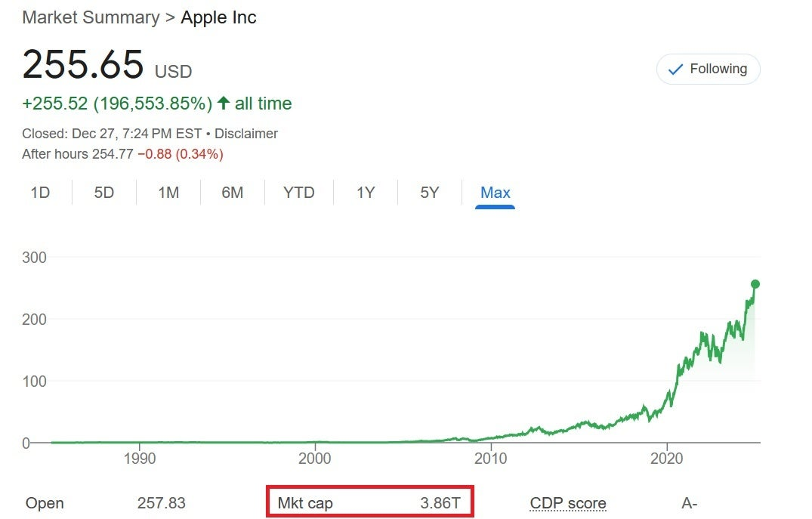Viewport: 812px width, 519px height.
Task: Click the Following button checkmark
Action: pos(676,70)
